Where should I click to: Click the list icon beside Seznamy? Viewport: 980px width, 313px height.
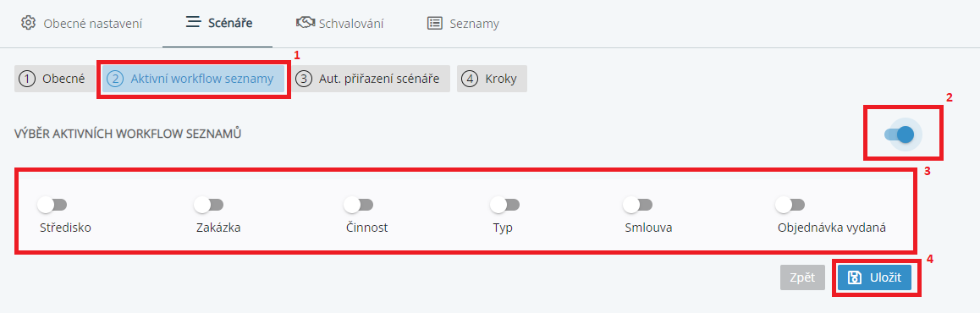pos(434,24)
